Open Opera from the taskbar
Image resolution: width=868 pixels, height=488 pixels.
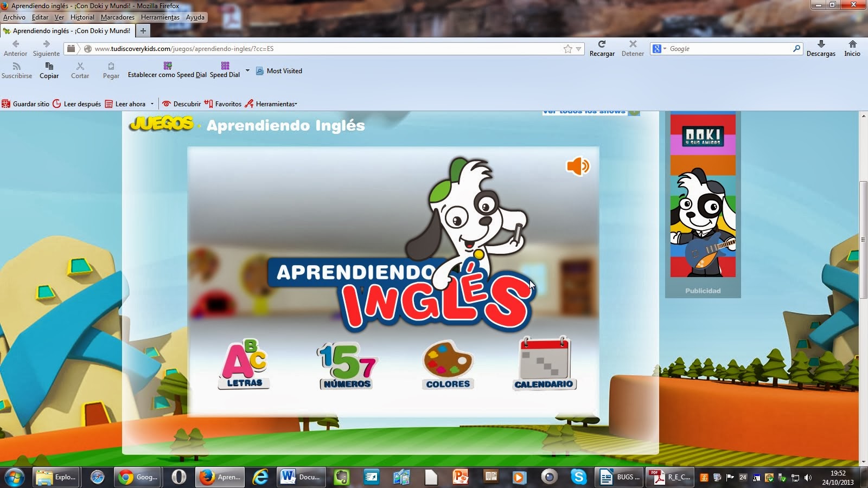click(x=178, y=477)
